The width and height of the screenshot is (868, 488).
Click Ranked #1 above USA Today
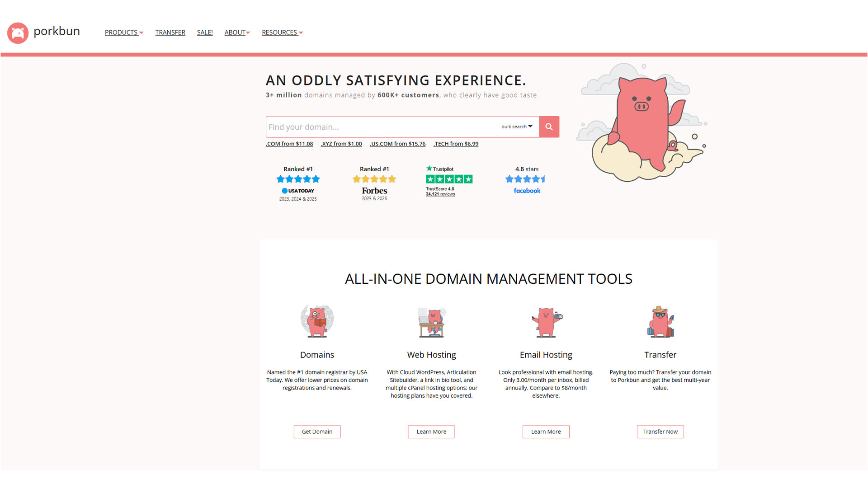[298, 169]
